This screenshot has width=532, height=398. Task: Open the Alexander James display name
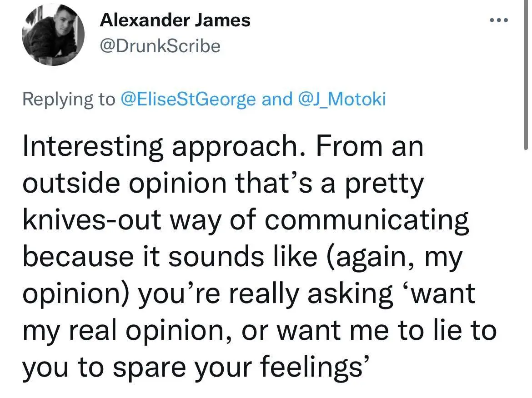click(x=175, y=20)
